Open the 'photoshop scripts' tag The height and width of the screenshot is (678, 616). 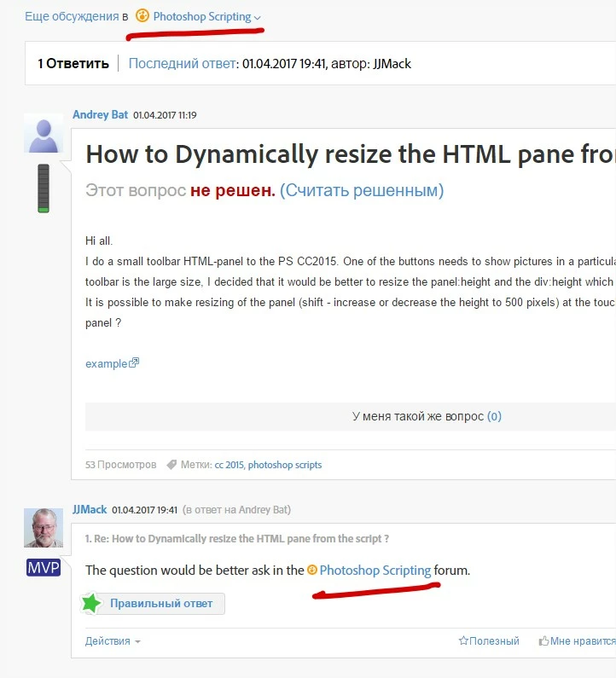point(285,465)
